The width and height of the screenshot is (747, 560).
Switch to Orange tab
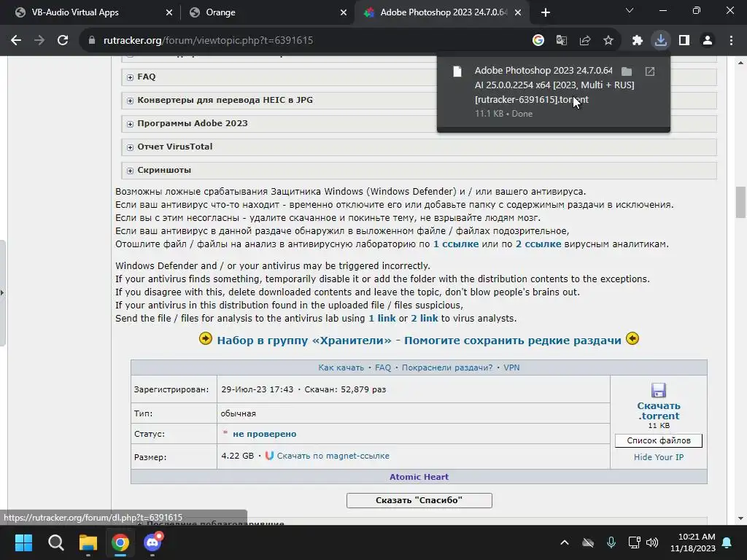coord(267,12)
